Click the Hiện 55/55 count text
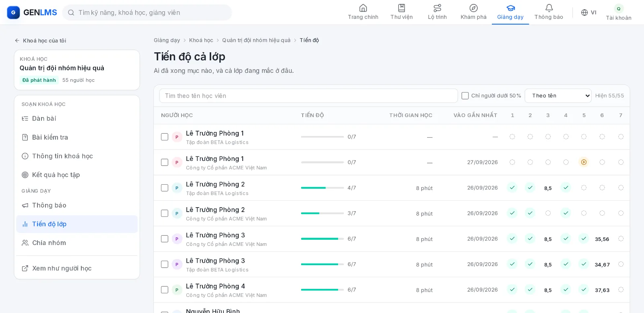The image size is (644, 313). 609,96
